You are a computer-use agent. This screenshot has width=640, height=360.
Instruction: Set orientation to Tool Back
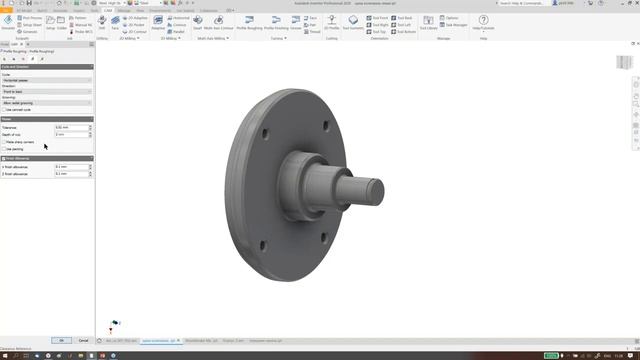[402, 18]
